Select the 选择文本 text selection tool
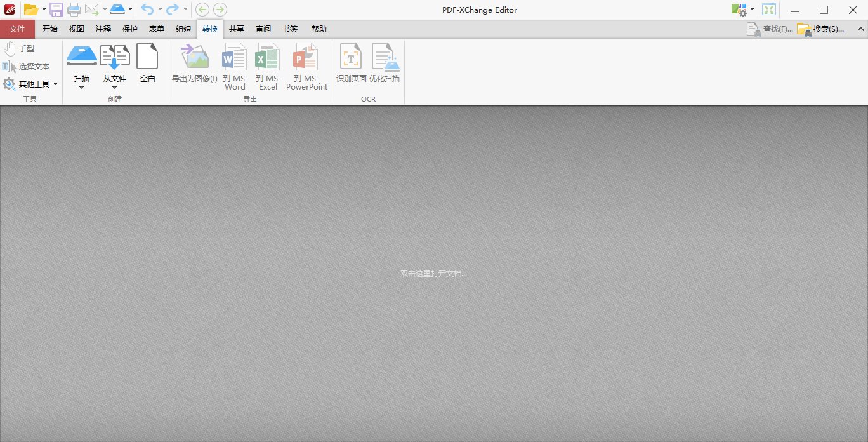 pyautogui.click(x=26, y=66)
